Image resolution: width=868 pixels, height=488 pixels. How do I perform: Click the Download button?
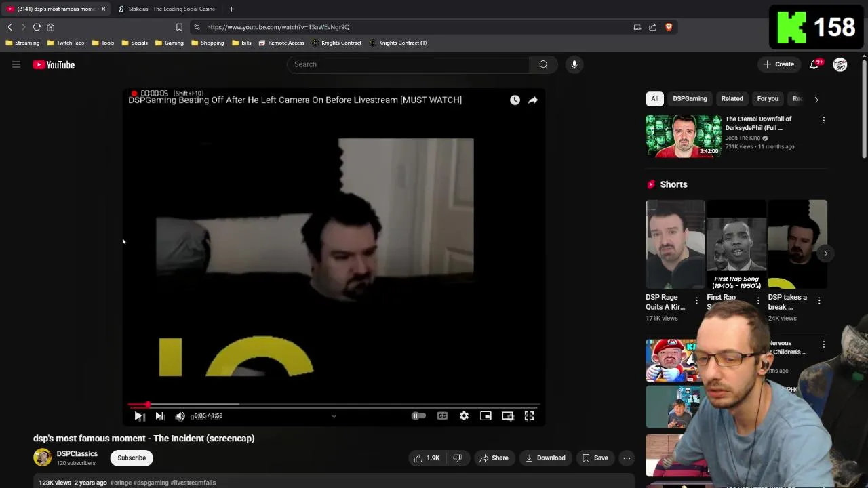pyautogui.click(x=545, y=458)
